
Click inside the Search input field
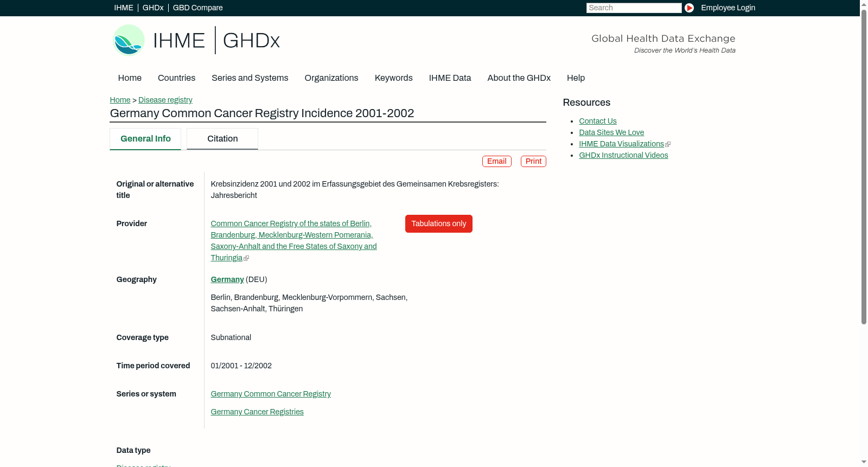[634, 8]
